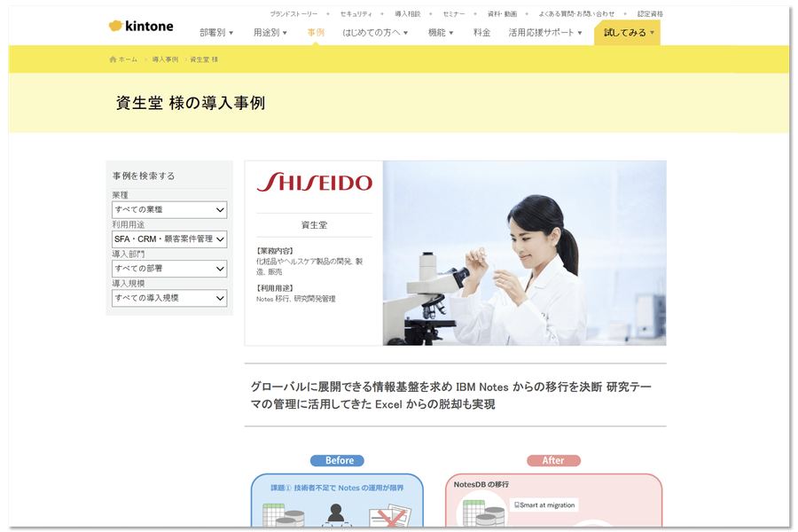Click the lab researcher photo
Screen dimensions: 798x532
[524, 254]
